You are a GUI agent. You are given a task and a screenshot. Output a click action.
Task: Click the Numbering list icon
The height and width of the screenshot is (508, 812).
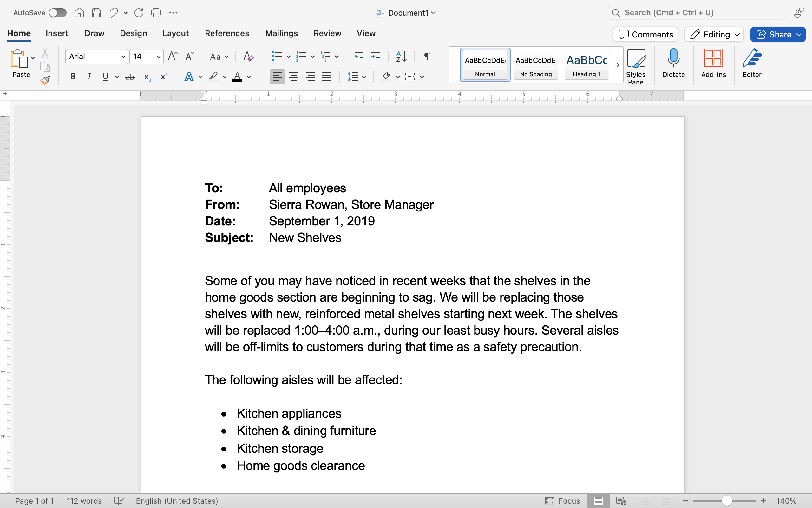point(301,56)
